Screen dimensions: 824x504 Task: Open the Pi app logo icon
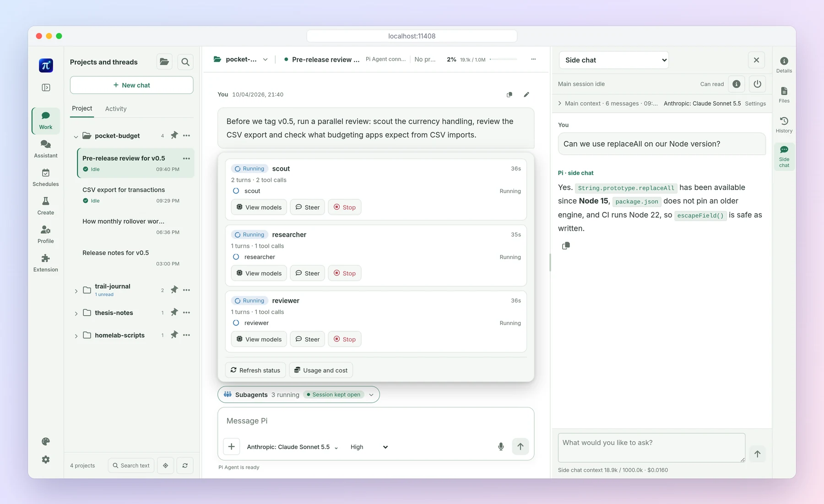click(x=46, y=65)
